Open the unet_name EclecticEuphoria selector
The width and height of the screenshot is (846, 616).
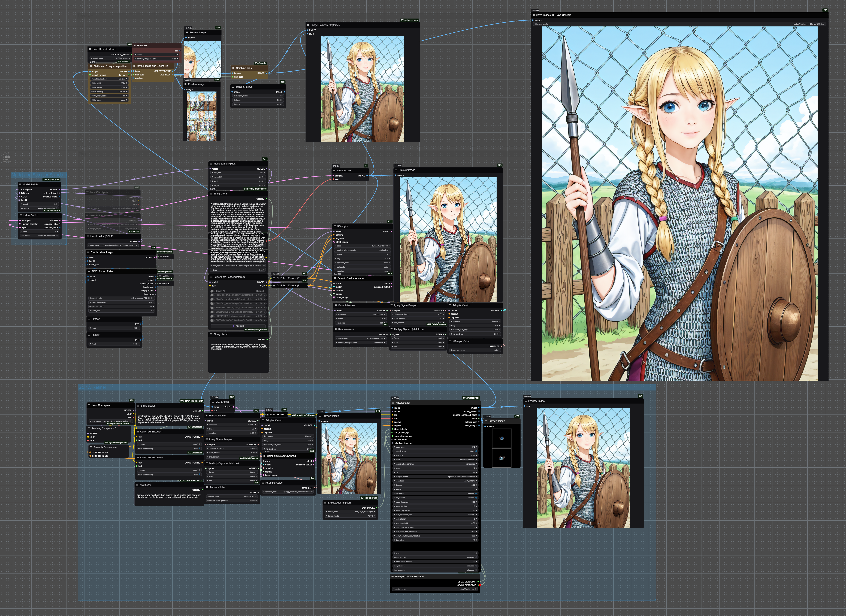[113, 245]
